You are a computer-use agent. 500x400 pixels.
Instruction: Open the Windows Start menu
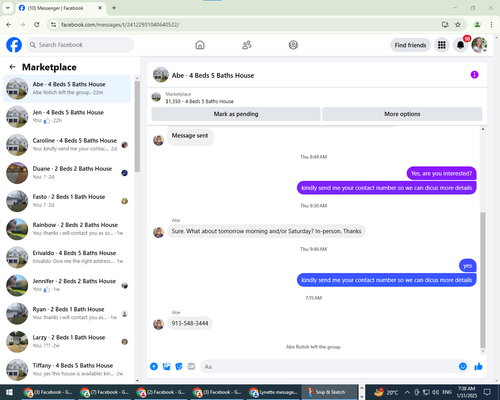(9, 392)
